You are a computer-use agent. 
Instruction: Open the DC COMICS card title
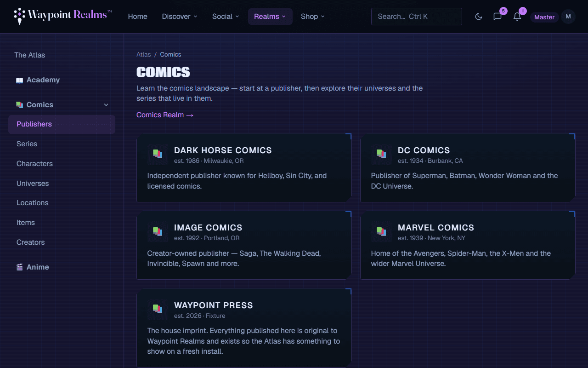point(424,150)
